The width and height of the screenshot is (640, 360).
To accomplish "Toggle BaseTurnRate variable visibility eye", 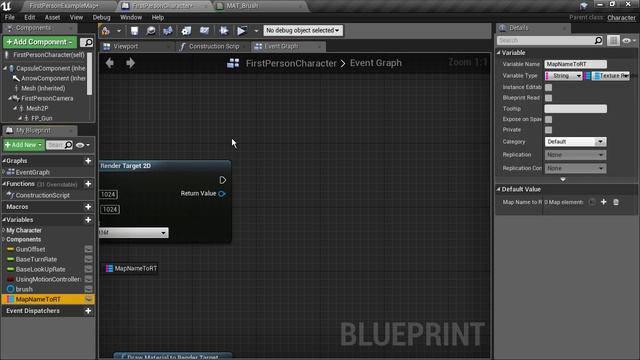I will [88, 260].
